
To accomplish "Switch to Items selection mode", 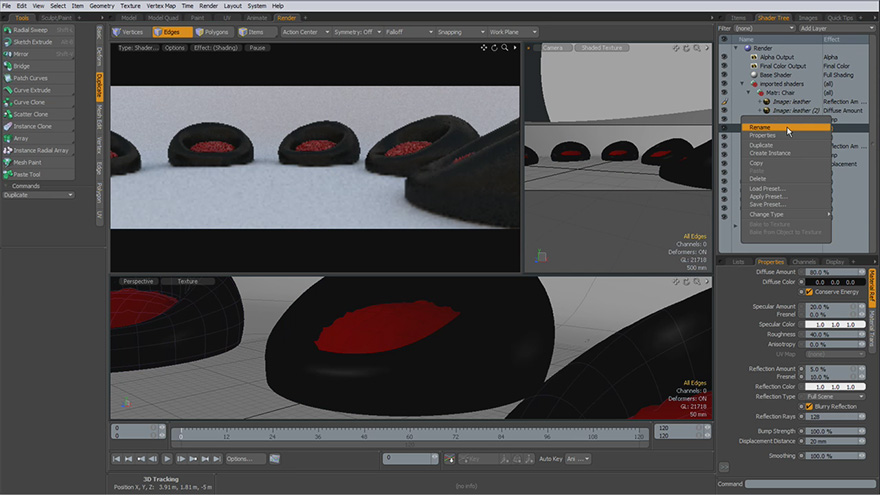I will [256, 32].
